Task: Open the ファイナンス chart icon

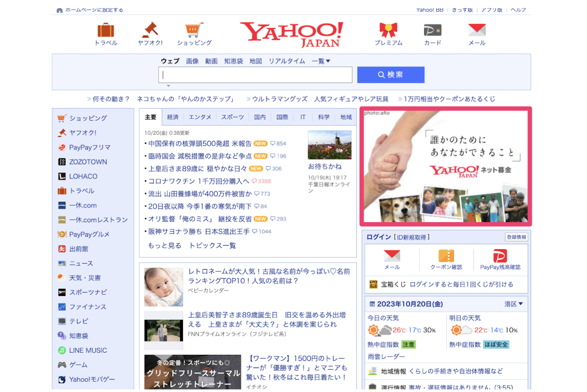Action: [x=62, y=307]
